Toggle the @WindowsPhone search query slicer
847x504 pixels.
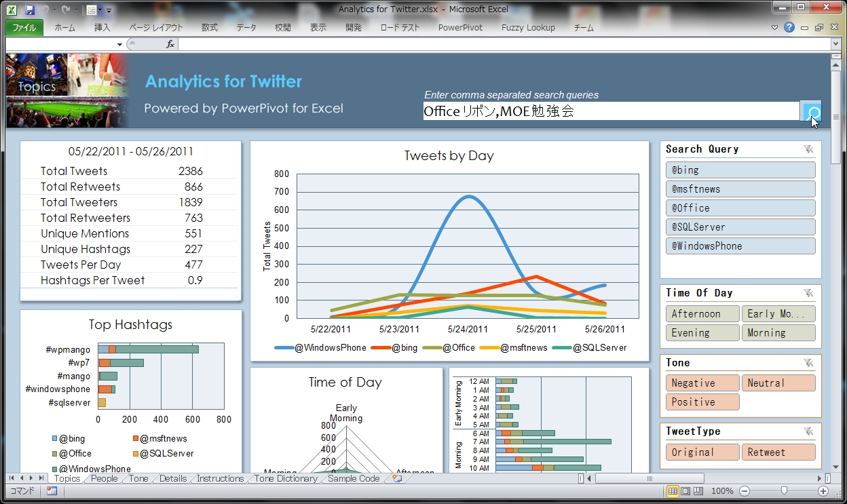tap(740, 246)
